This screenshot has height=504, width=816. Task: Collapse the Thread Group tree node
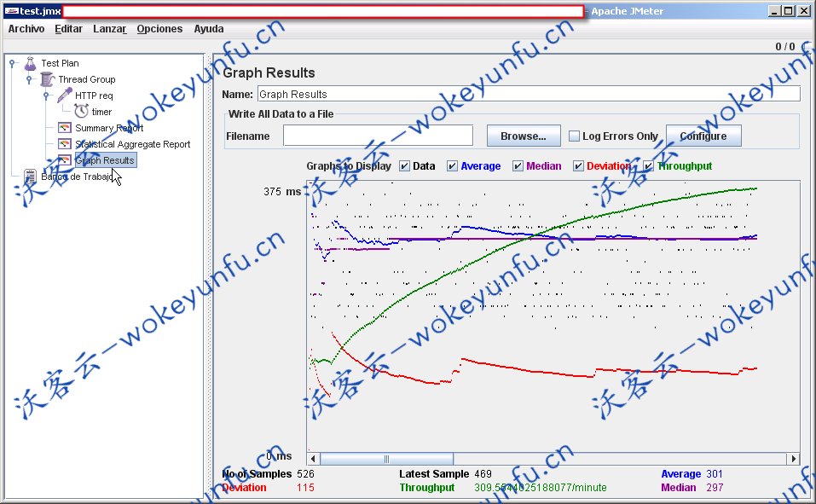click(29, 79)
